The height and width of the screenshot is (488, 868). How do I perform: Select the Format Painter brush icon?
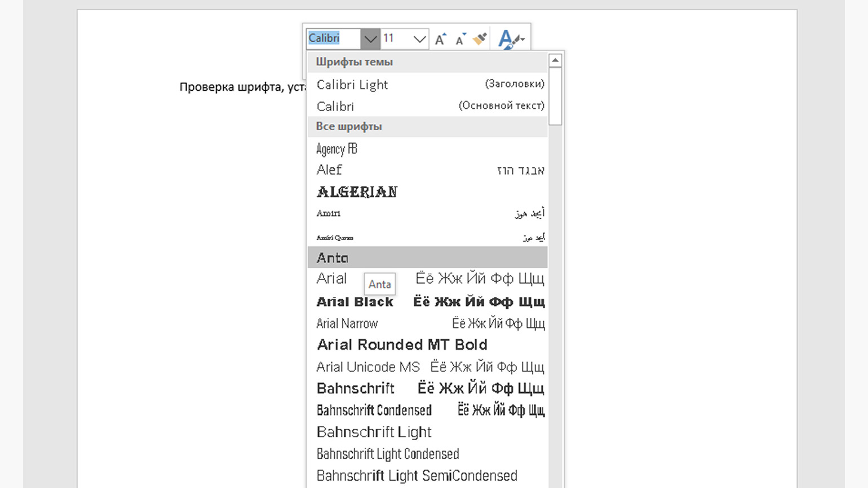point(480,38)
